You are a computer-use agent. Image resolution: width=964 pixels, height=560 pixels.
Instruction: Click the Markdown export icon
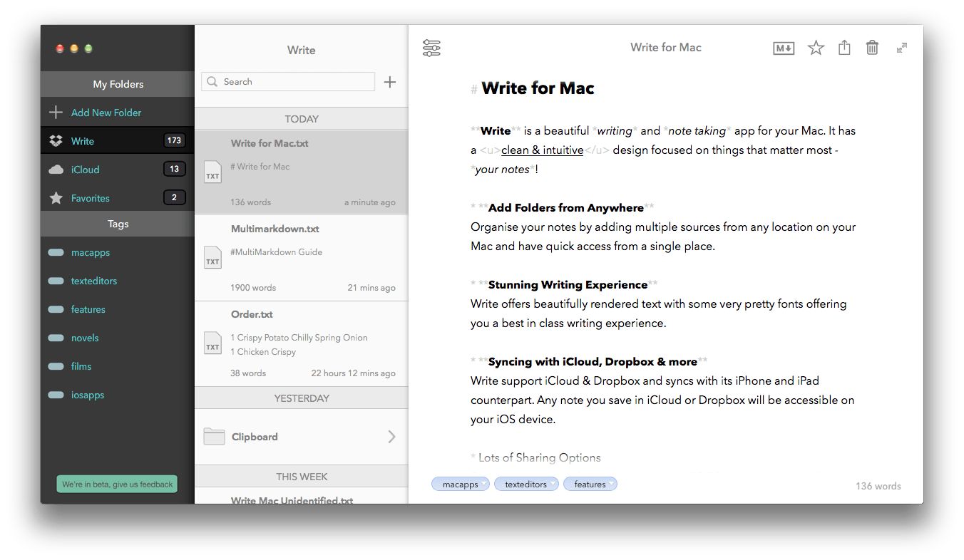pos(783,47)
